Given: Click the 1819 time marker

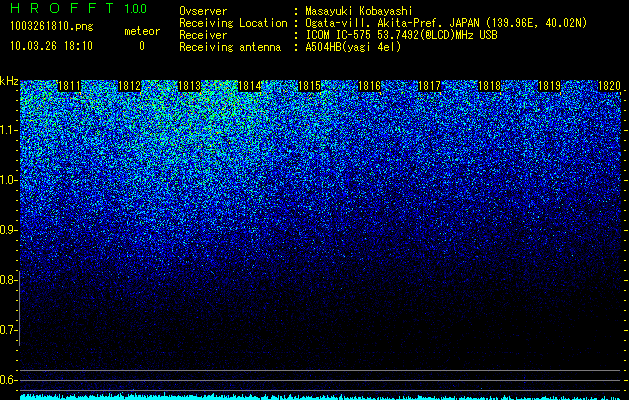Looking at the screenshot, I should [x=549, y=86].
